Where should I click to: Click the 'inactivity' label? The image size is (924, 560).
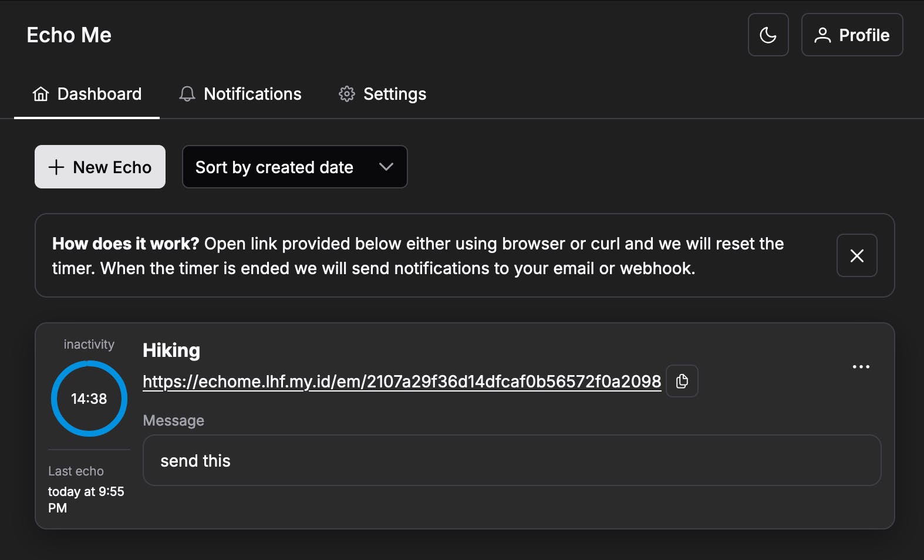pos(89,344)
